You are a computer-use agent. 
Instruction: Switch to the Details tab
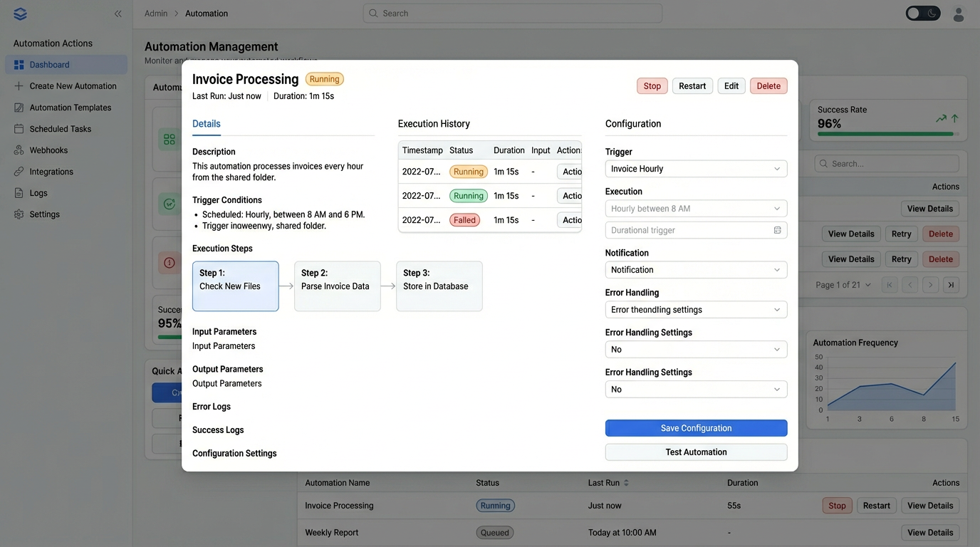(207, 124)
